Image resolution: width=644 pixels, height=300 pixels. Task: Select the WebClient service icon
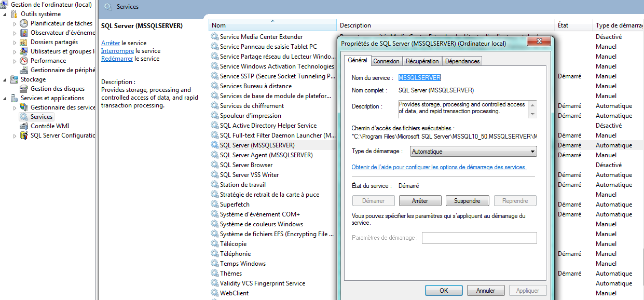(x=214, y=293)
